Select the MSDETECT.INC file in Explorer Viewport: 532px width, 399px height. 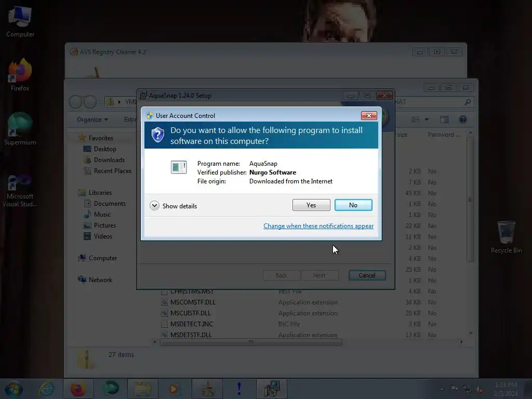(x=191, y=324)
